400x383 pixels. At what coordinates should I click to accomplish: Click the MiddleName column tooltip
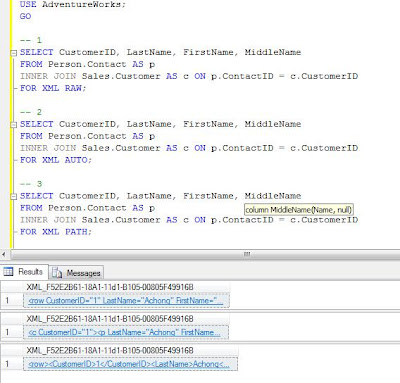click(x=299, y=210)
